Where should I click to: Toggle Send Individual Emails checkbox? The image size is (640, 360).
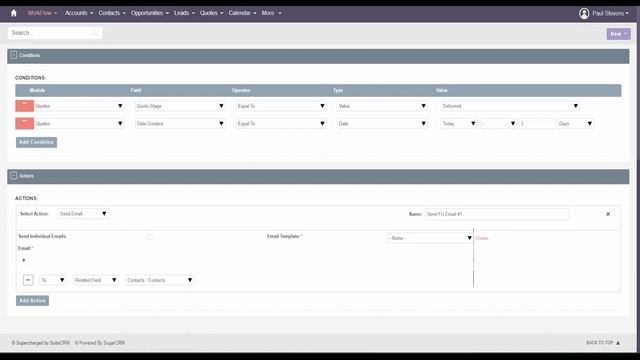tap(150, 236)
